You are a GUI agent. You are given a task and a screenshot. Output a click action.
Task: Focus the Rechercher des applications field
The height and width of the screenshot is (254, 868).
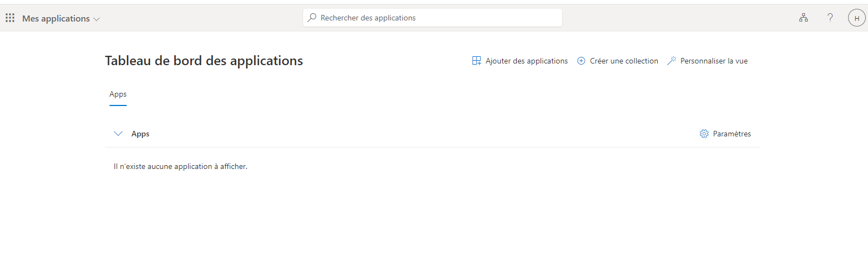point(437,18)
